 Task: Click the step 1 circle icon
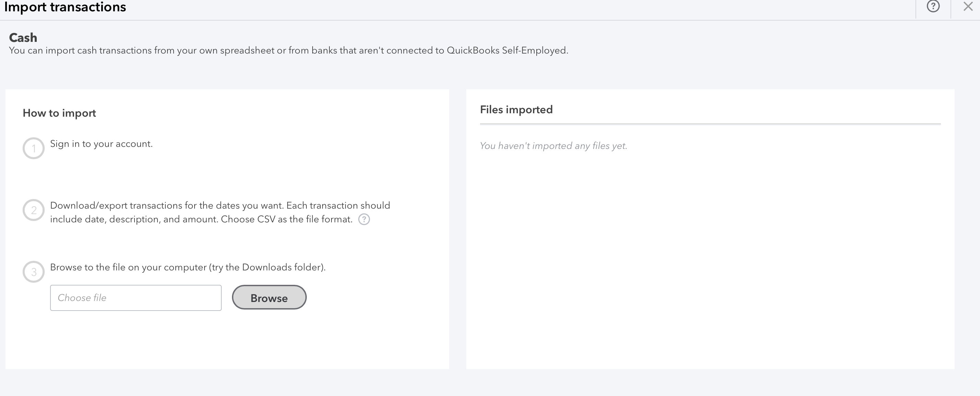coord(34,148)
